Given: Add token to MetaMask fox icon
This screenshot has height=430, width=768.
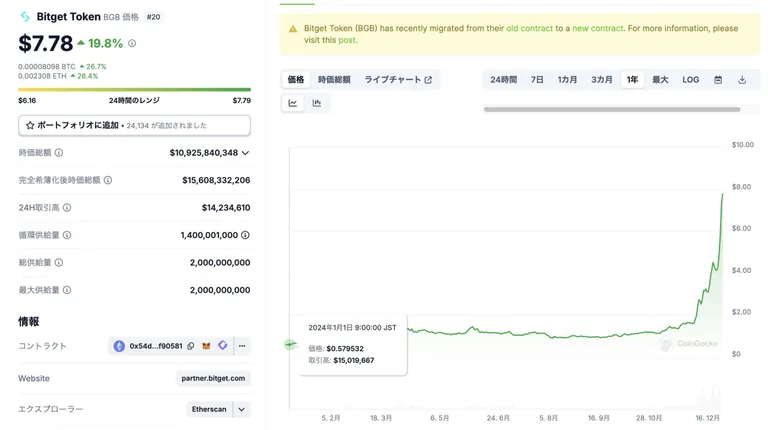Looking at the screenshot, I should [x=207, y=346].
